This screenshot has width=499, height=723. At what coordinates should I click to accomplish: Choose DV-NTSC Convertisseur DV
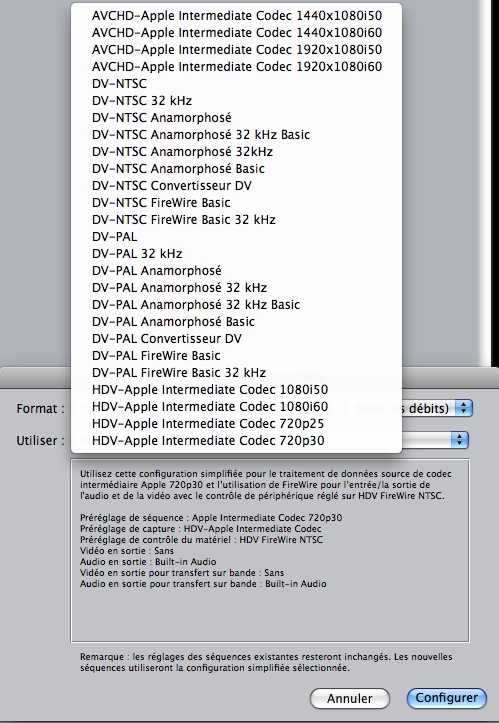[237, 185]
